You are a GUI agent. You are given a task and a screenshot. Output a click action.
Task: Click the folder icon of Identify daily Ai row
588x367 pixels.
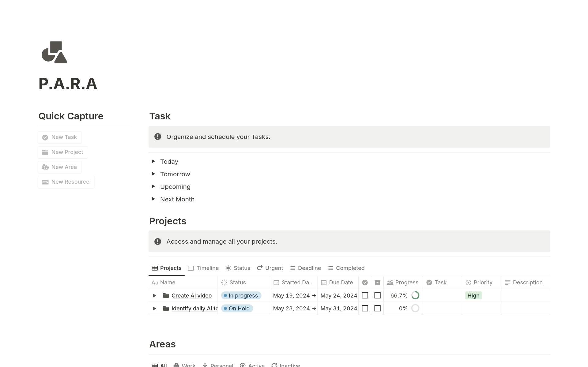(x=166, y=308)
